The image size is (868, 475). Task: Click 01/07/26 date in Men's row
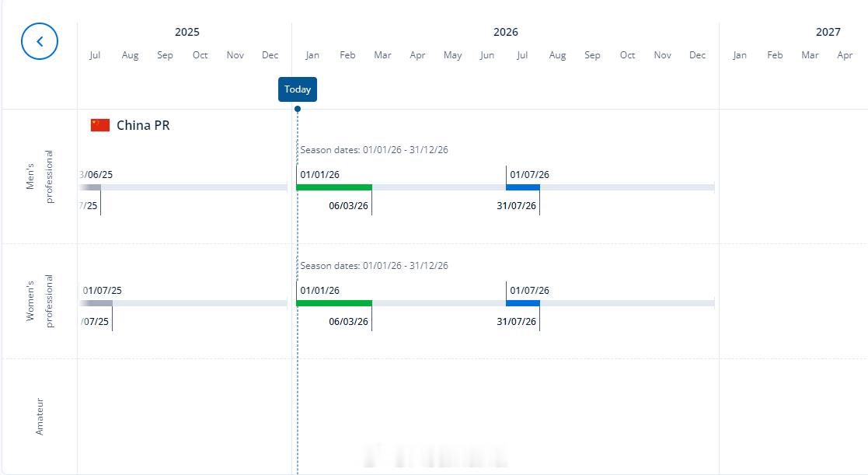coord(529,174)
